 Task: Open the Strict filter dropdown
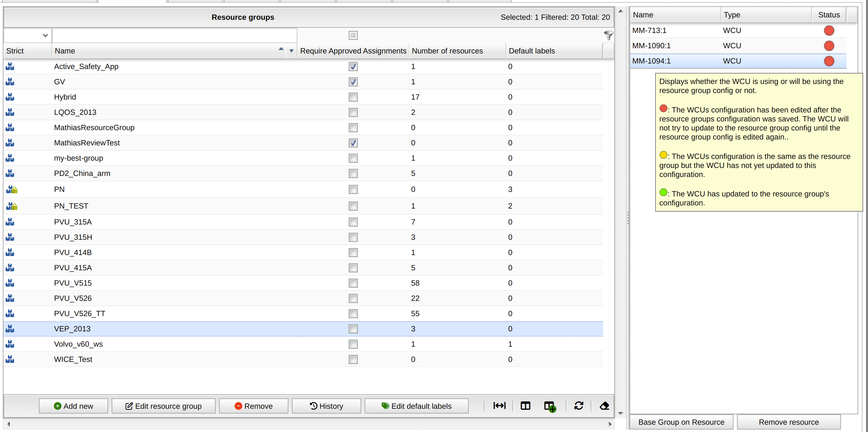point(45,35)
